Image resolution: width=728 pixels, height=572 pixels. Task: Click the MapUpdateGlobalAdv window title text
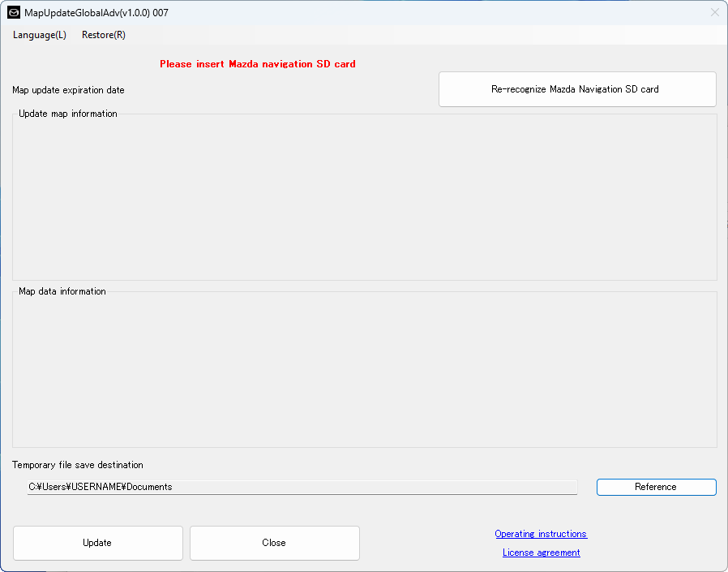pyautogui.click(x=96, y=13)
